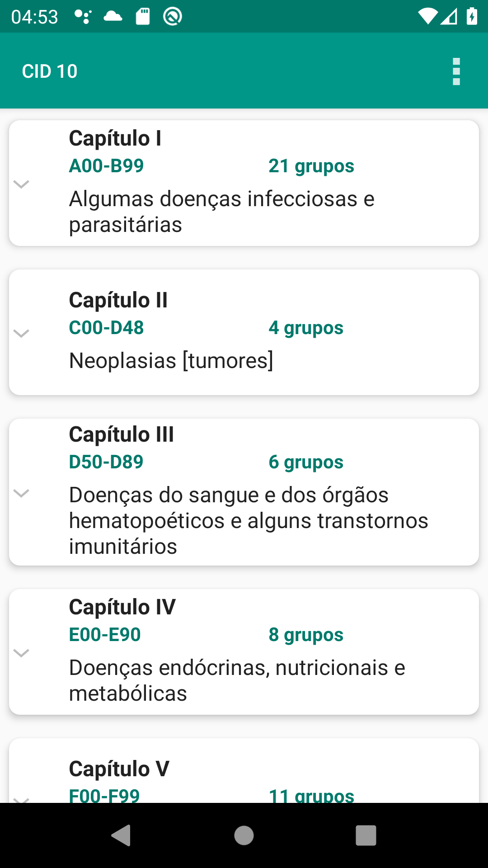488x868 pixels.
Task: Tap the Android back navigation button
Action: [121, 835]
